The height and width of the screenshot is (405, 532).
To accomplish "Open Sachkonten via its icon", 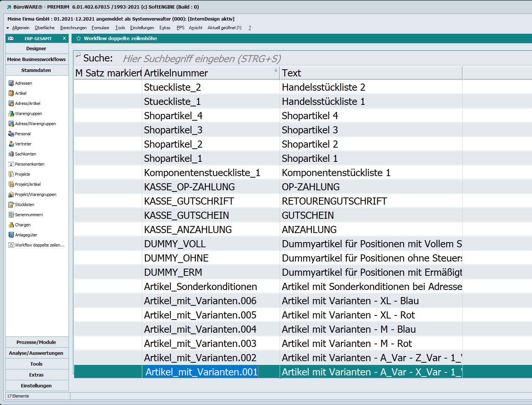I will point(11,154).
